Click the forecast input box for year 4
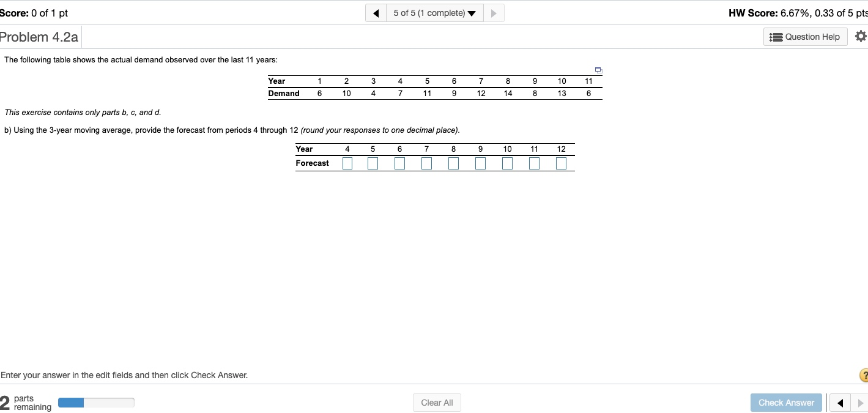The width and height of the screenshot is (868, 413). pyautogui.click(x=347, y=163)
